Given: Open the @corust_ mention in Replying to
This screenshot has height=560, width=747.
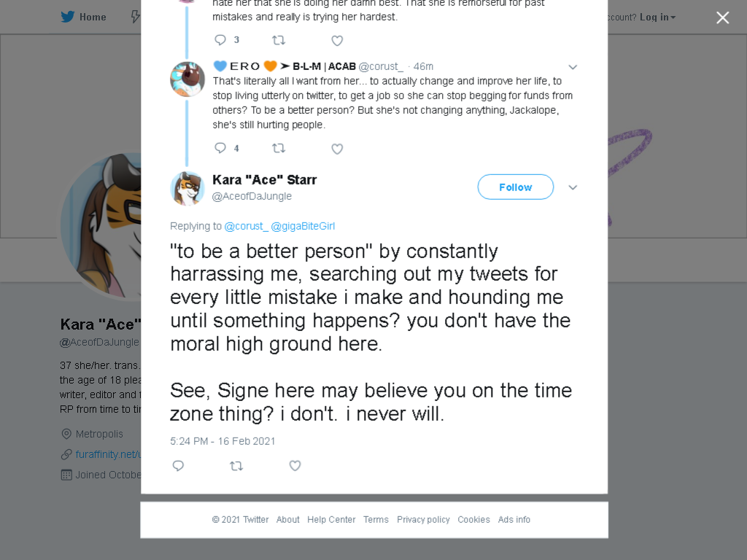Looking at the screenshot, I should point(247,226).
